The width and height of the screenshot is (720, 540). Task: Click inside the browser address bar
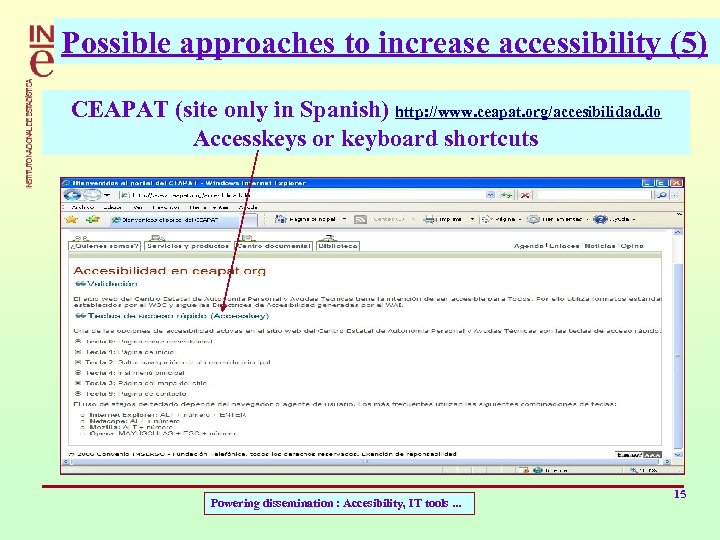point(301,195)
